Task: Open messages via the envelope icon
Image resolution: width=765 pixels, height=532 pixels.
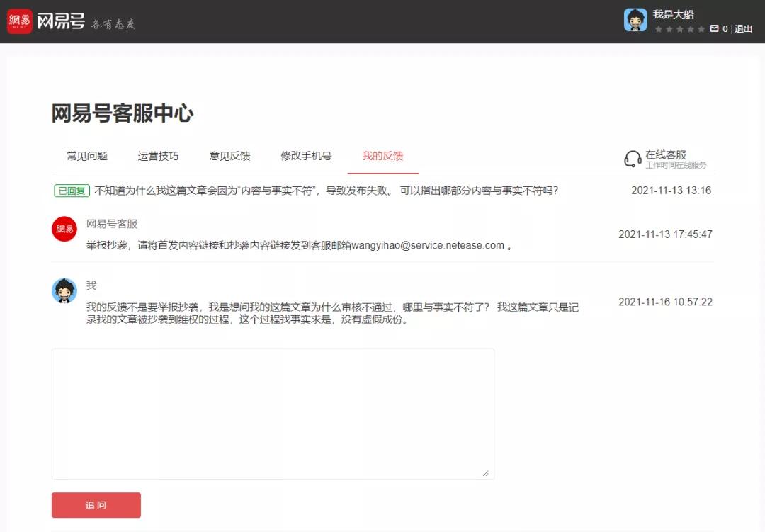Action: pos(715,29)
